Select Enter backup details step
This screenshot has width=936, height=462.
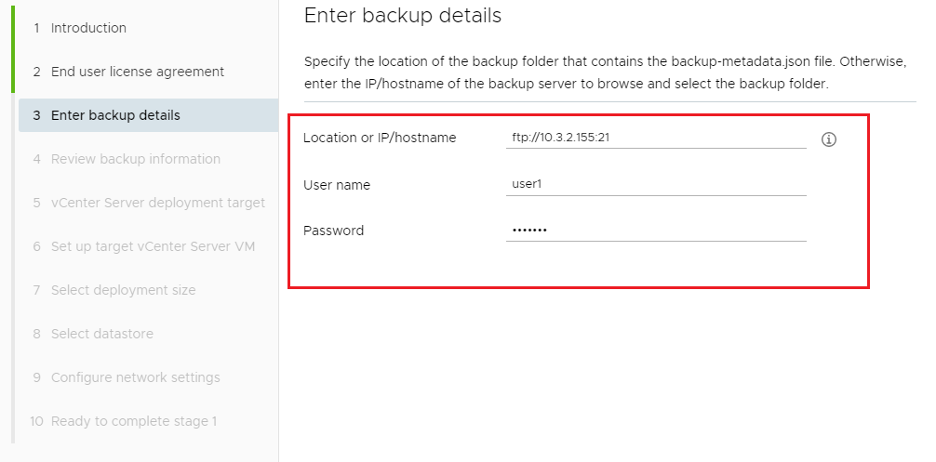tap(115, 115)
